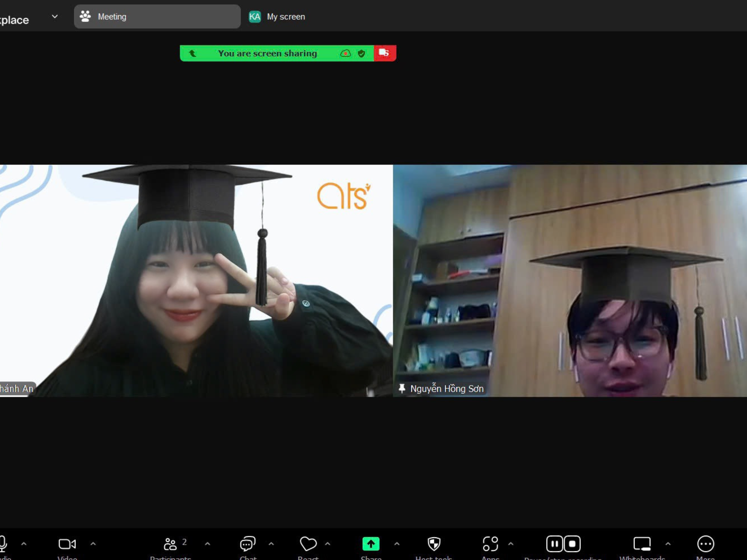Expand the Chat options chevron
The height and width of the screenshot is (560, 747).
point(271,544)
